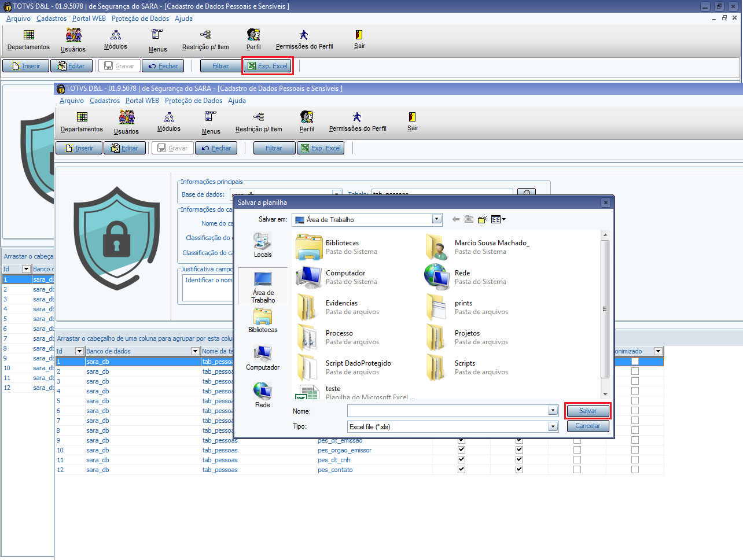This screenshot has height=560, width=743.
Task: Open the Nome field dropdown arrow
Action: (553, 411)
